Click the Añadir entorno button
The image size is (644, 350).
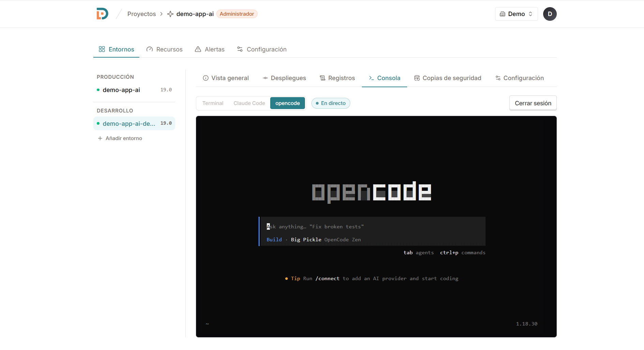(x=120, y=138)
